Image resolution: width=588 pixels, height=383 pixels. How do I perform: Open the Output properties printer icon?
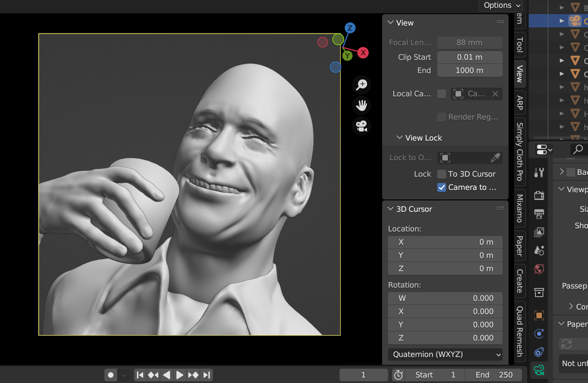pyautogui.click(x=539, y=214)
